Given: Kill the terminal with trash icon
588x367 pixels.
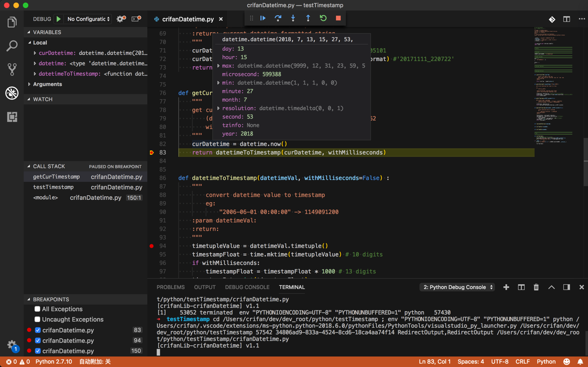Looking at the screenshot, I should point(536,287).
